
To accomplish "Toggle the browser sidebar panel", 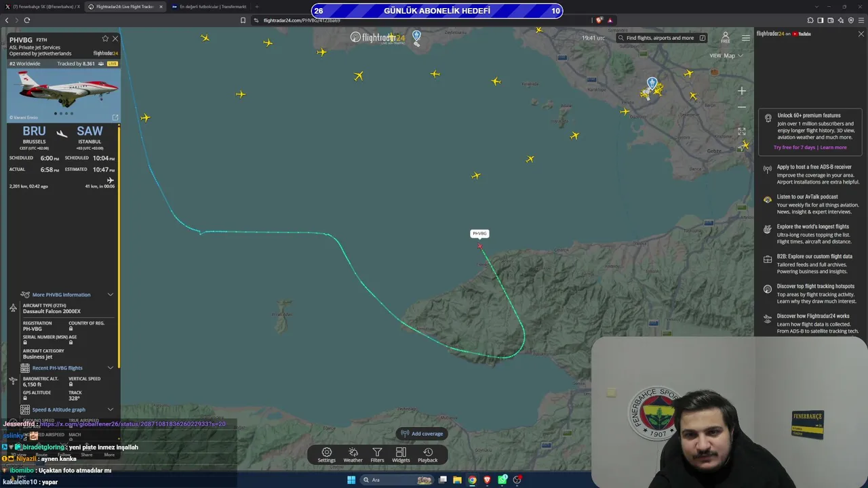I will pyautogui.click(x=821, y=20).
